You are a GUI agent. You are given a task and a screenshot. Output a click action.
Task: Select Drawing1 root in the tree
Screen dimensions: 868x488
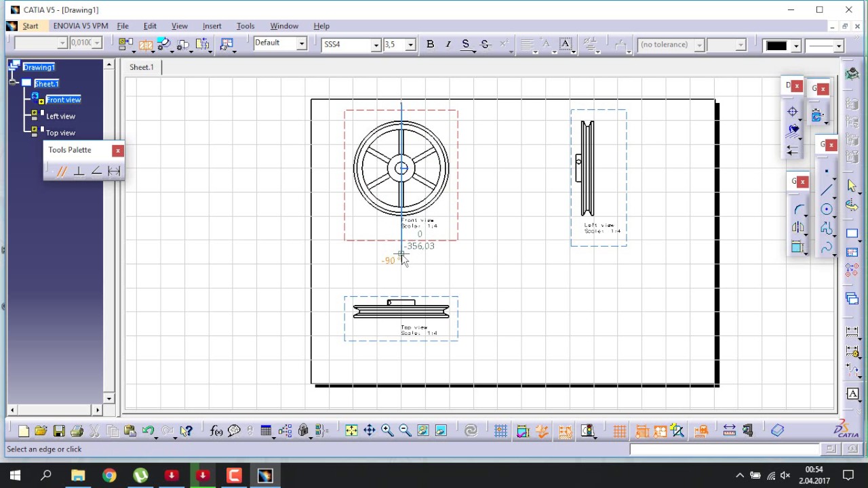tap(39, 67)
